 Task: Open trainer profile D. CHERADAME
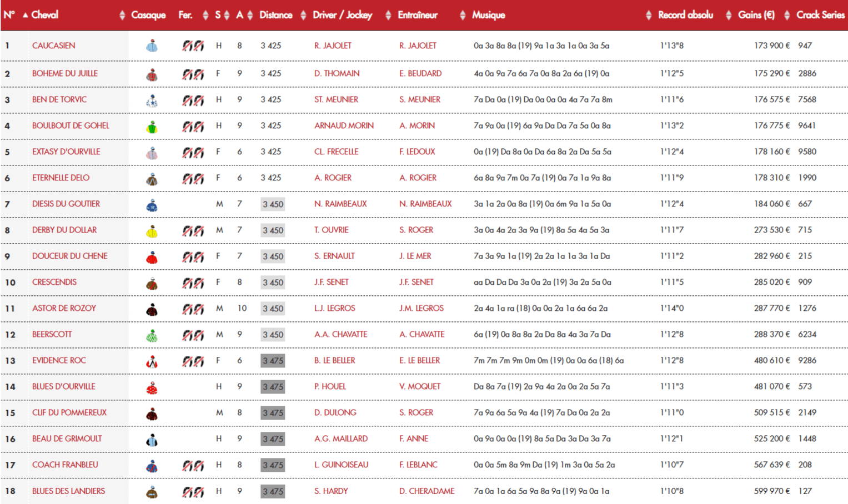point(426,491)
